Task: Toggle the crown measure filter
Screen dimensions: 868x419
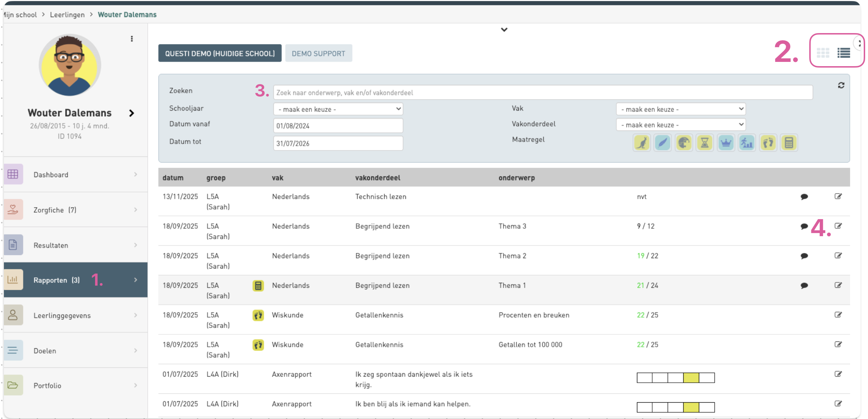Action: pos(726,143)
